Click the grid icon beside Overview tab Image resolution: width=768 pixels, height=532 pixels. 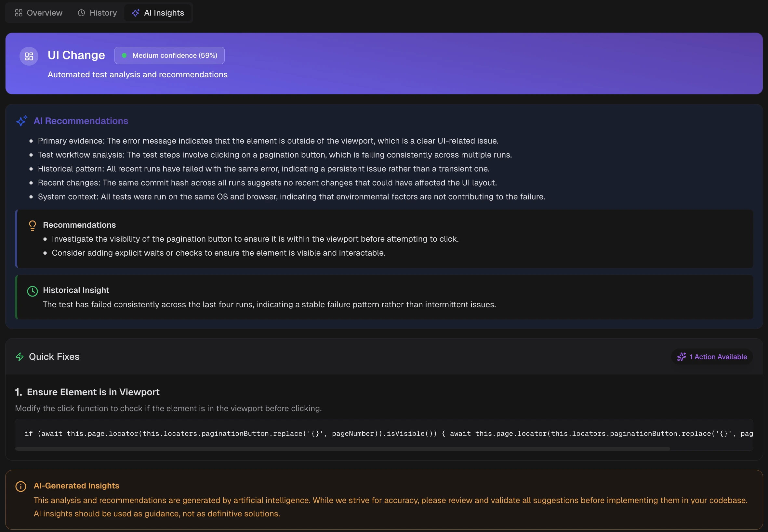pos(19,13)
